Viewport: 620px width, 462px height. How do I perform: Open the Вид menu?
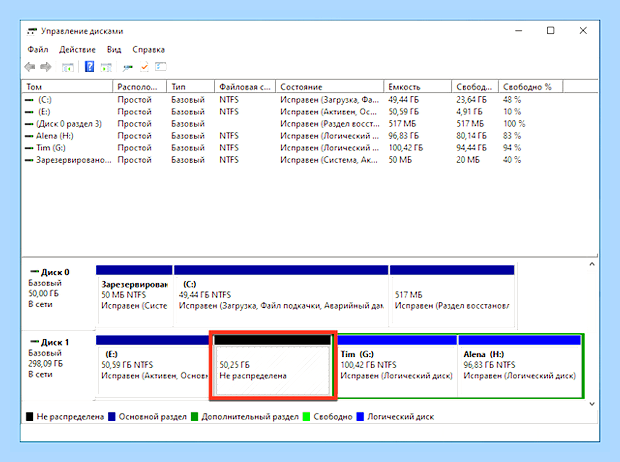coord(114,49)
